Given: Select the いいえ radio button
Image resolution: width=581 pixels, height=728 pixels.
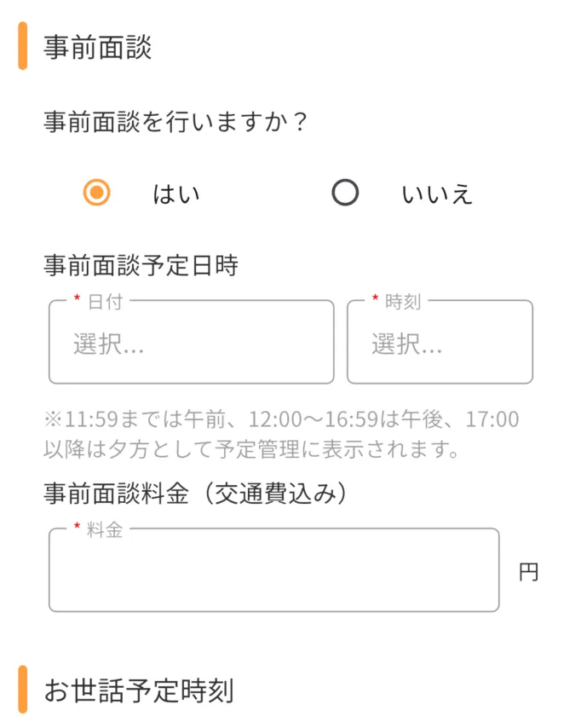Looking at the screenshot, I should (x=343, y=194).
